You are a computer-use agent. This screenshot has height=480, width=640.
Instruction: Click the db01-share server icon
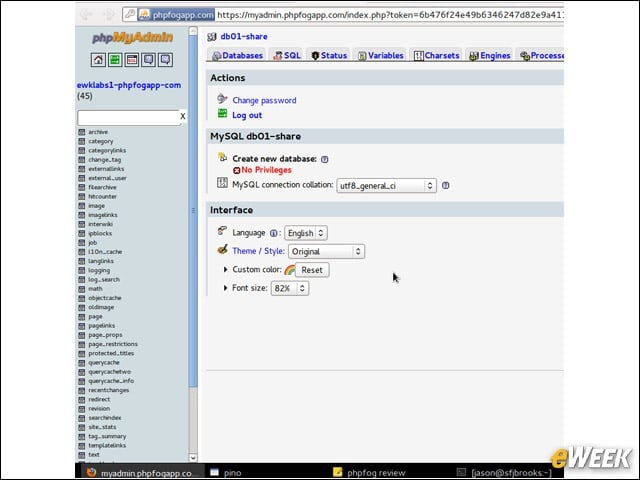click(x=212, y=37)
